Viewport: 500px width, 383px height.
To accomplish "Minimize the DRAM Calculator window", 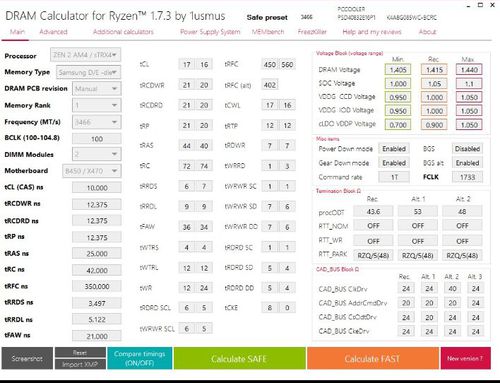I will click(x=469, y=5).
